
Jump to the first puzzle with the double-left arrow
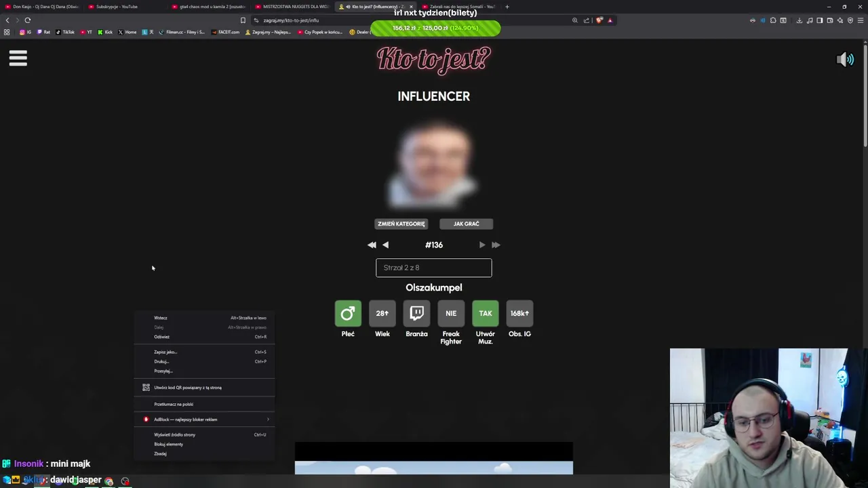(x=372, y=245)
